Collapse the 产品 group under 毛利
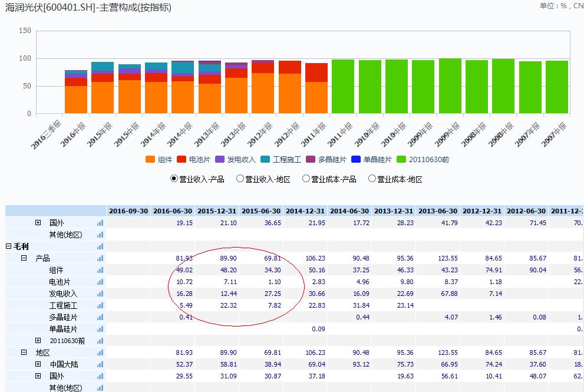The height and width of the screenshot is (392, 584). (x=24, y=258)
